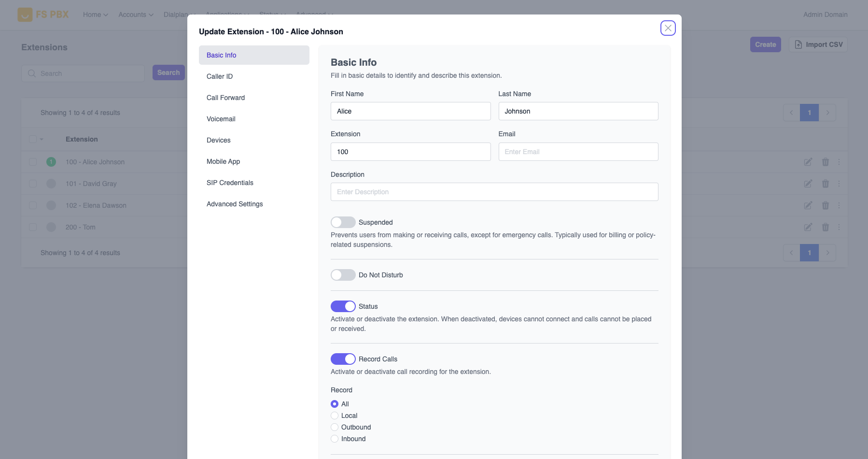Click the FS PBX logo
Image resolution: width=868 pixels, height=459 pixels.
pyautogui.click(x=43, y=14)
